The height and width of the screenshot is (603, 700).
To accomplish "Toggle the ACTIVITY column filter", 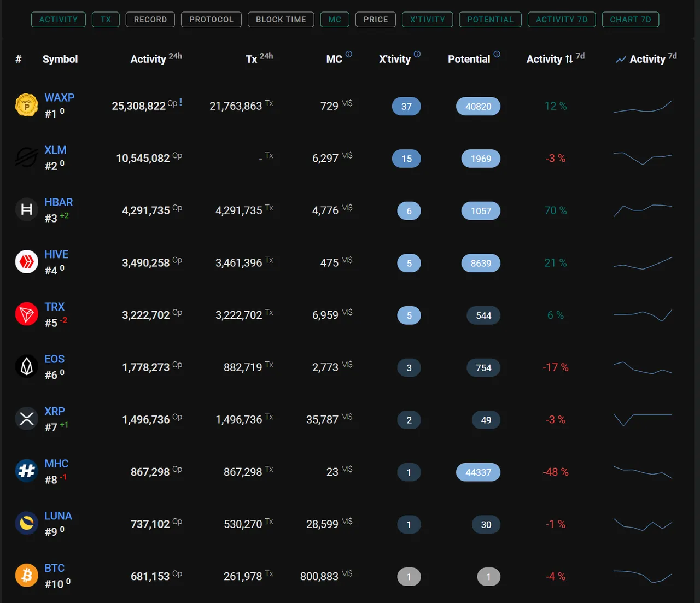I will [59, 20].
